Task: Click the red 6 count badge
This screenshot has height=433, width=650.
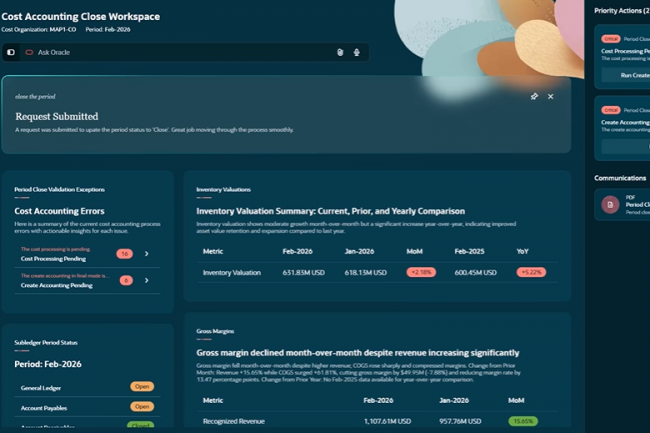Action: (126, 281)
